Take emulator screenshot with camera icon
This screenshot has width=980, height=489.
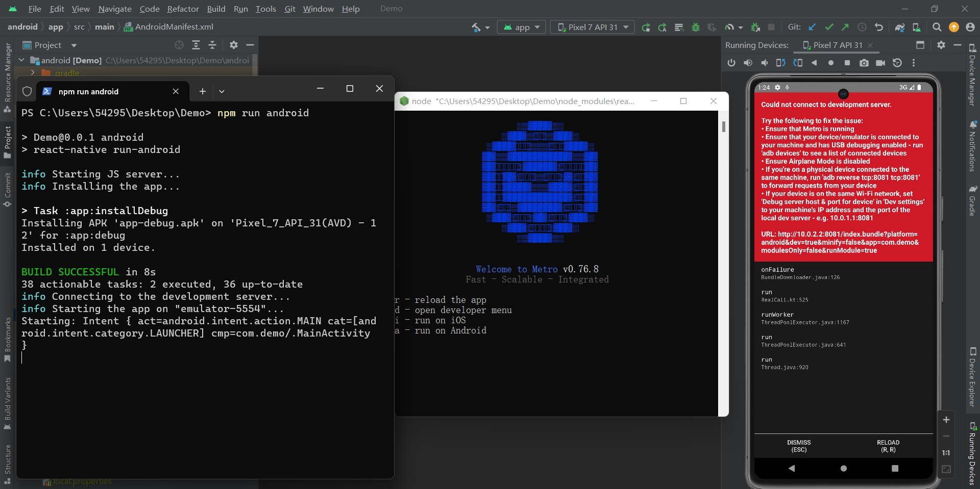tap(864, 63)
